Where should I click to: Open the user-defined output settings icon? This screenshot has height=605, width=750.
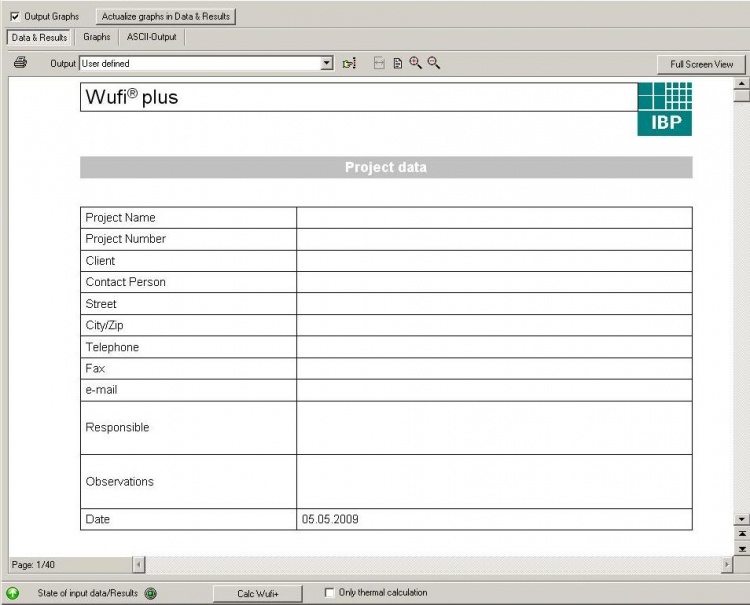[349, 63]
